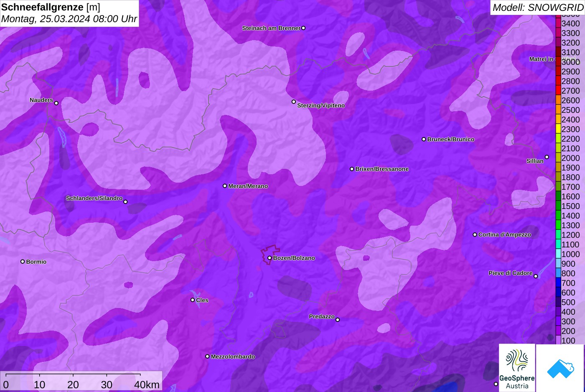Select the Bruneck/Brunico label
Viewport: 585px width, 392px height.
click(x=451, y=139)
